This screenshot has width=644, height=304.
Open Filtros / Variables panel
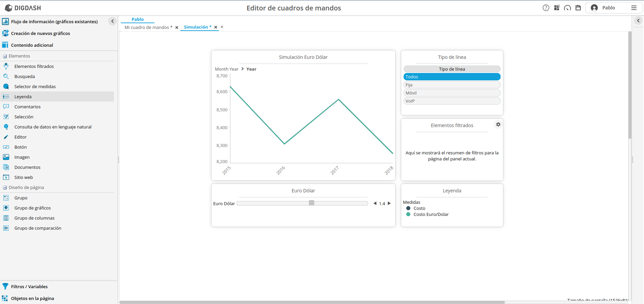coord(29,287)
